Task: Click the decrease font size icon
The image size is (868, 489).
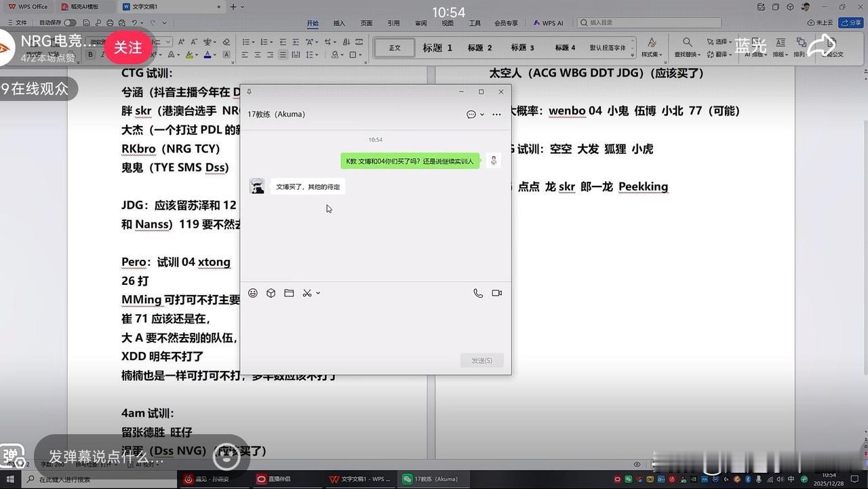Action: click(193, 42)
